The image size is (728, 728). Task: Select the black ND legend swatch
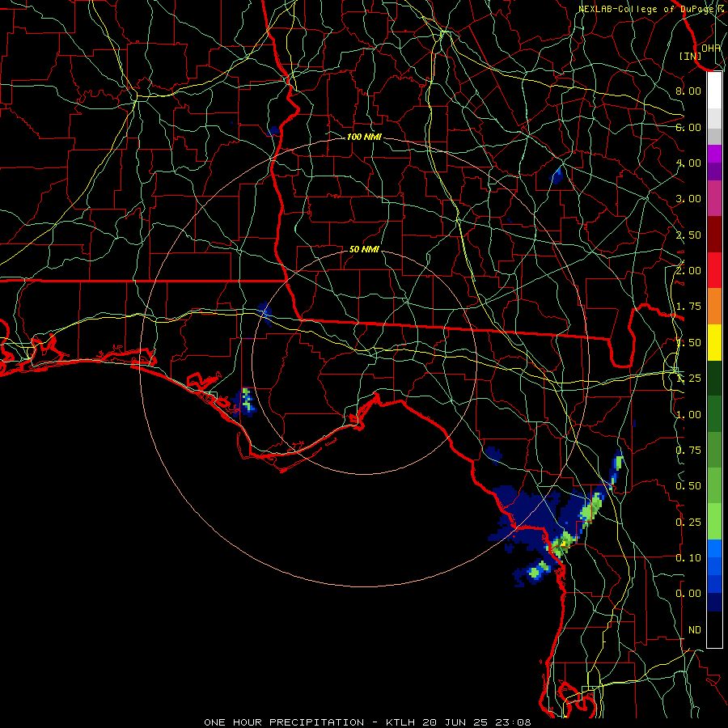(714, 629)
